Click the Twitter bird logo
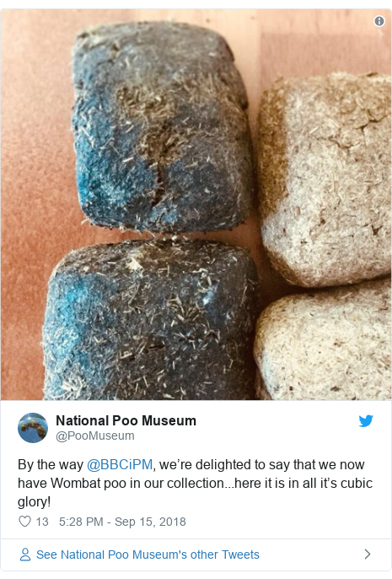 [x=366, y=420]
